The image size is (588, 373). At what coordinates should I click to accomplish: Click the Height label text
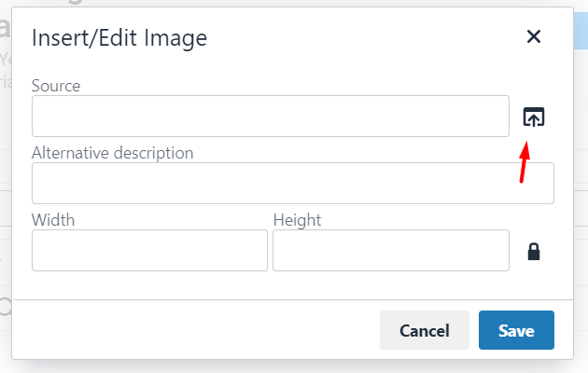pyautogui.click(x=297, y=220)
